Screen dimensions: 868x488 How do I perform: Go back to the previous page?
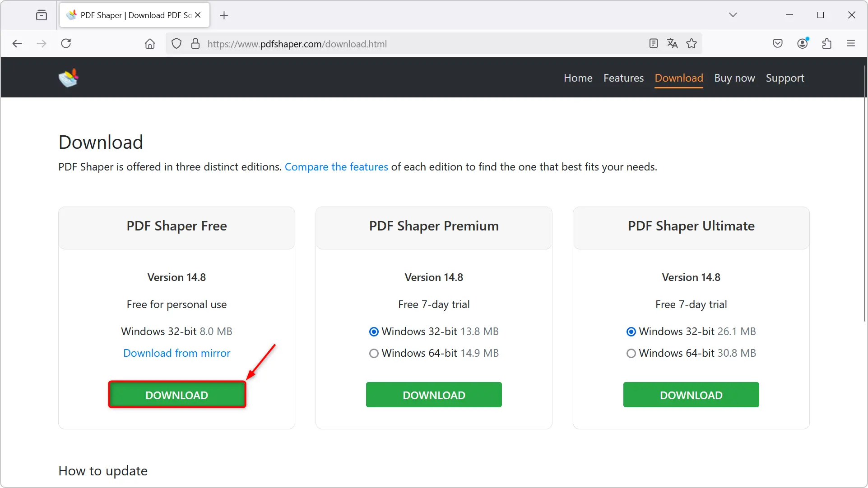point(17,44)
